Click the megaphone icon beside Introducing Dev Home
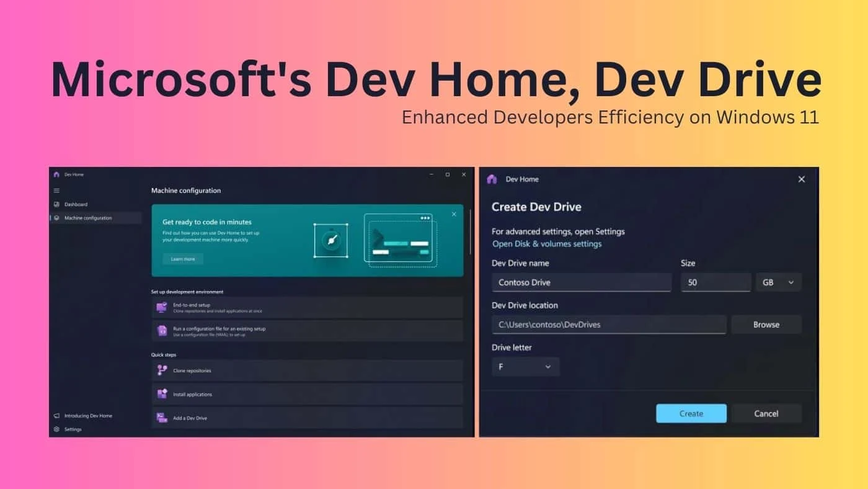 56,416
